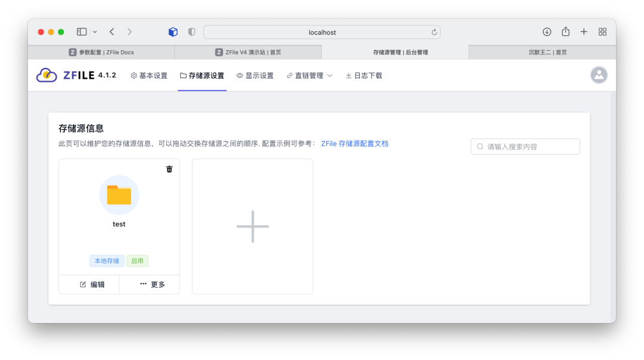Click the localhost address bar

click(322, 32)
